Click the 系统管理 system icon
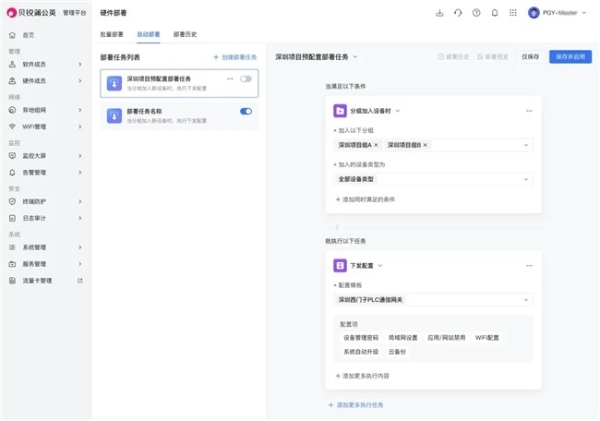The image size is (600, 421). click(12, 247)
